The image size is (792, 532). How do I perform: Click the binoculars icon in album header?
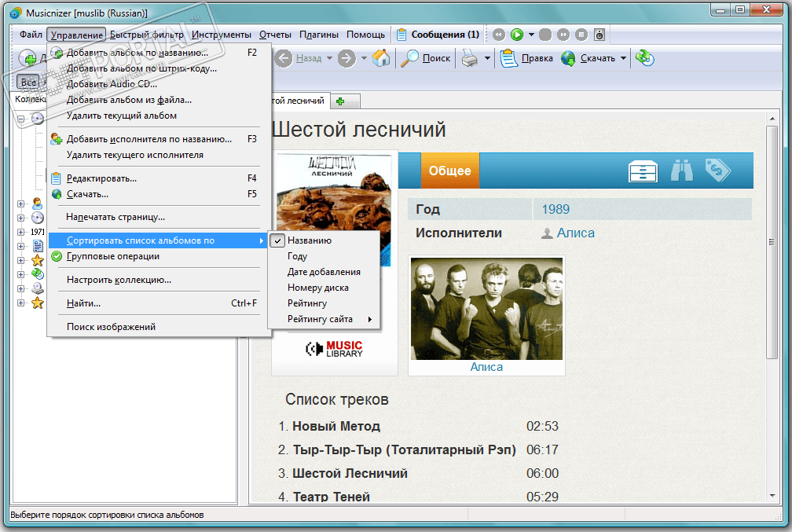coord(681,171)
